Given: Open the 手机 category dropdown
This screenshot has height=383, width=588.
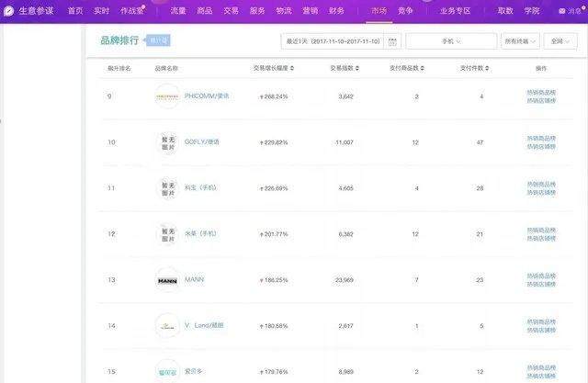Looking at the screenshot, I should [x=451, y=41].
